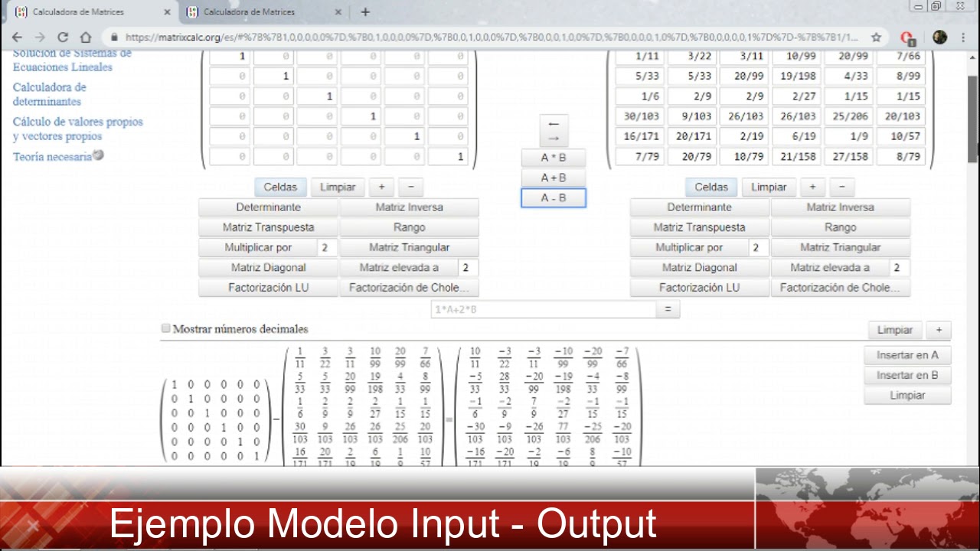The image size is (980, 551).
Task: Edit the Multiplicar por value for matrix A
Action: click(326, 247)
